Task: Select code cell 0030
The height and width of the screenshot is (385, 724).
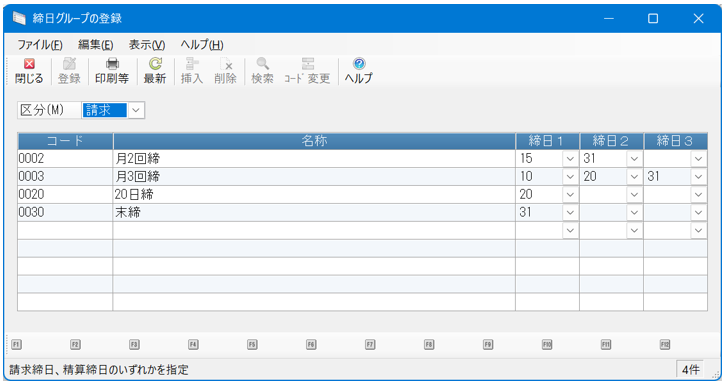Action: (65, 213)
